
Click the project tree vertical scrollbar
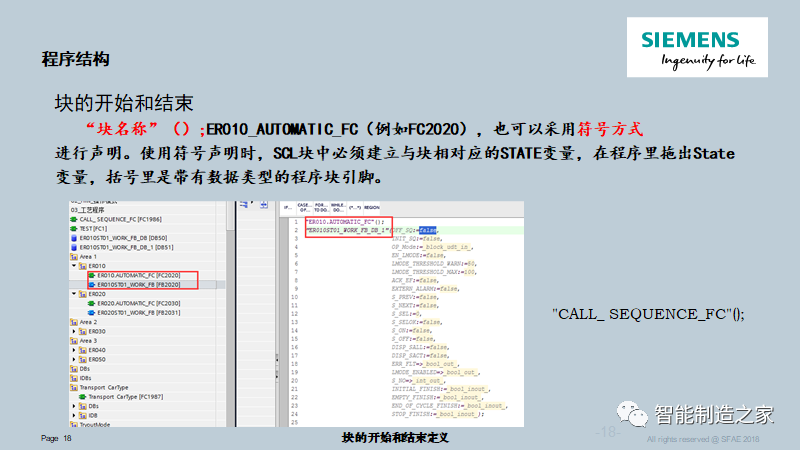[231, 314]
